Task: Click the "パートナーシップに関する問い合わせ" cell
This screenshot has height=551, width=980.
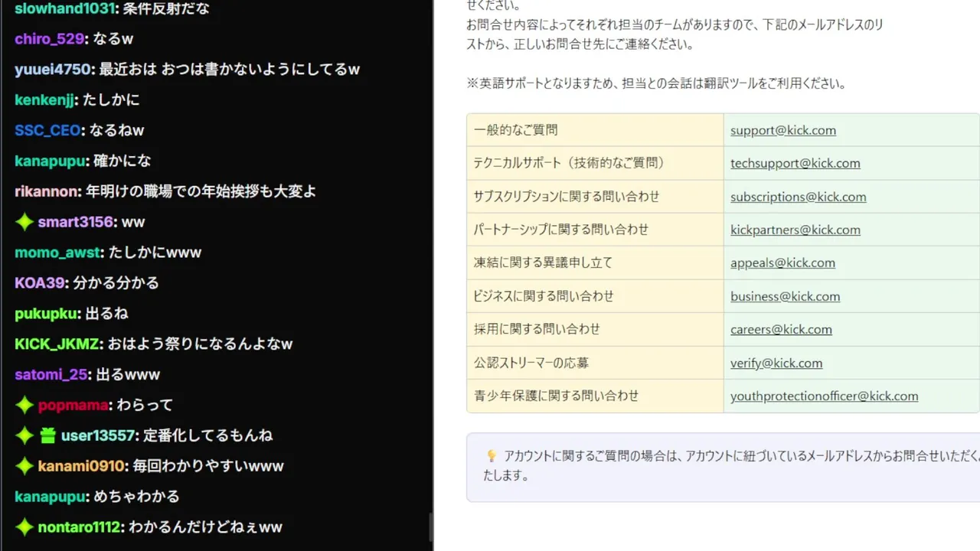Action: [x=595, y=230]
